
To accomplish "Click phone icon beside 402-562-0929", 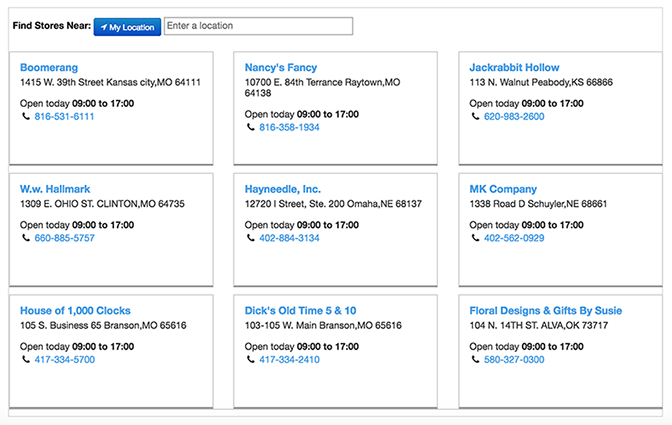I will 475,238.
